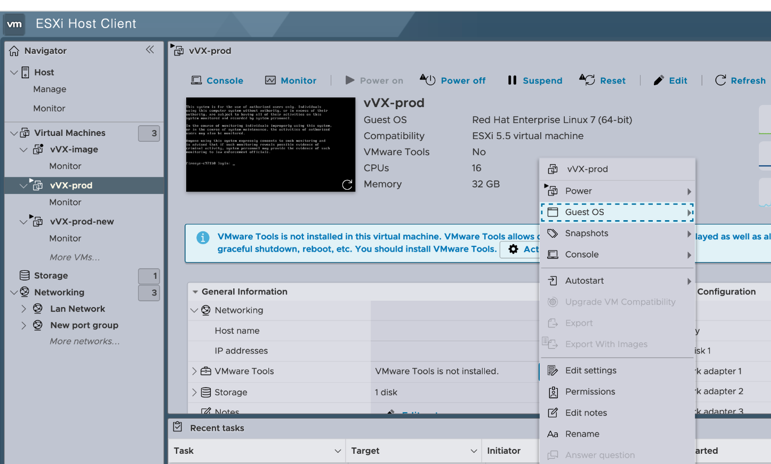Image resolution: width=771 pixels, height=464 pixels.
Task: Click the Power icon in context menu
Action: (551, 190)
